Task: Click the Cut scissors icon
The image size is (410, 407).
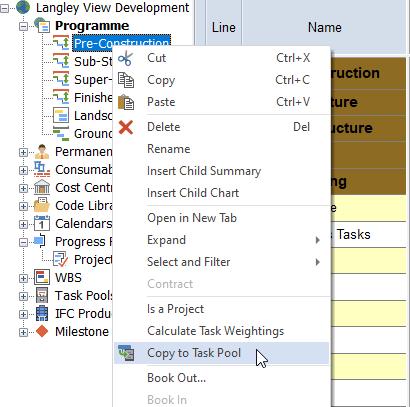Action: (x=126, y=58)
